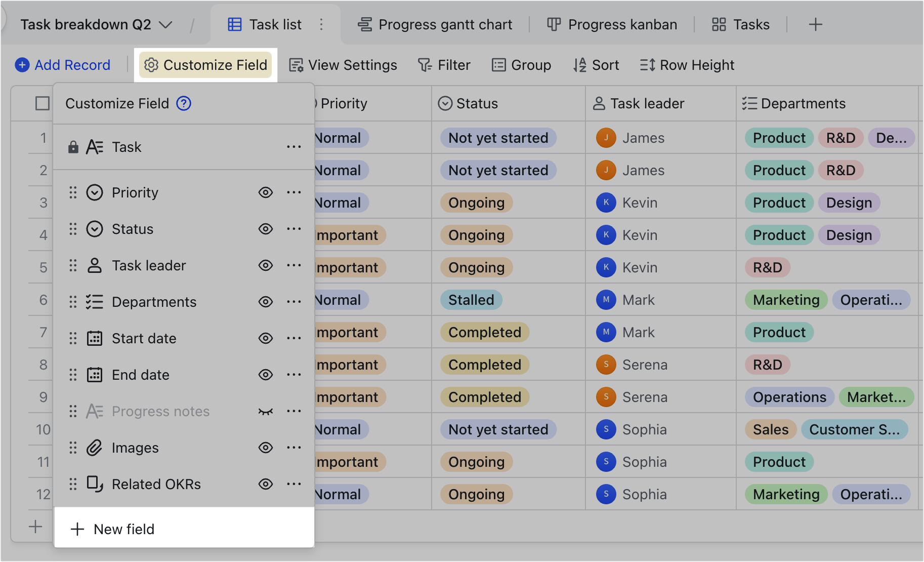Click the Completed status pill for Mark's task
Screen dimensions: 924x562
point(484,332)
